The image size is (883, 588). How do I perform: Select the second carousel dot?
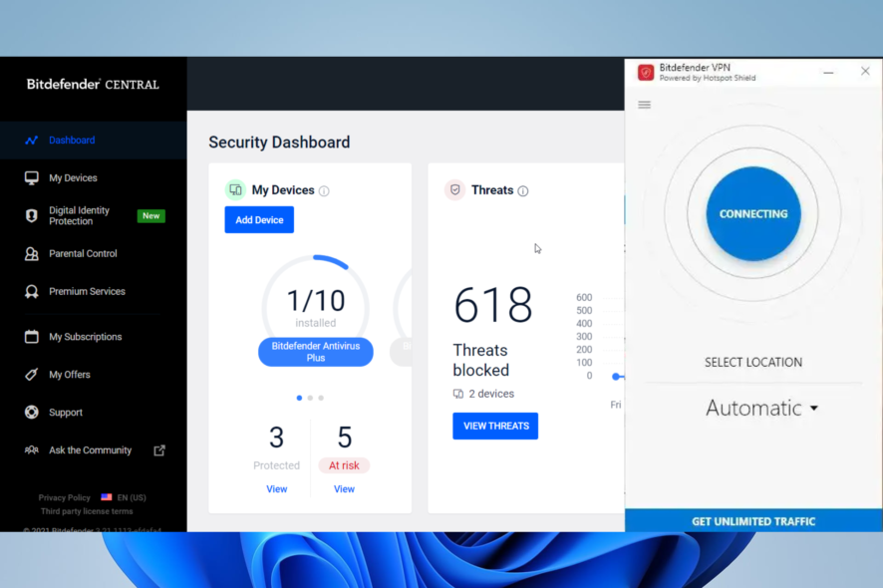310,399
